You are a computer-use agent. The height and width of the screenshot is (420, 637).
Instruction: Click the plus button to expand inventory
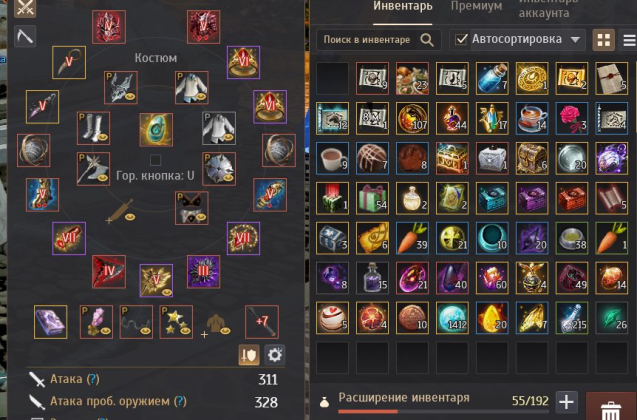click(x=566, y=402)
